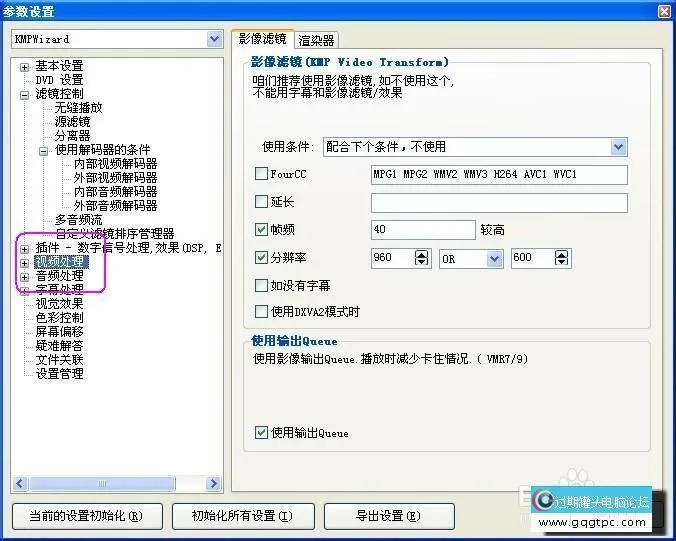Expand the 基本设置 tree node

(x=25, y=67)
